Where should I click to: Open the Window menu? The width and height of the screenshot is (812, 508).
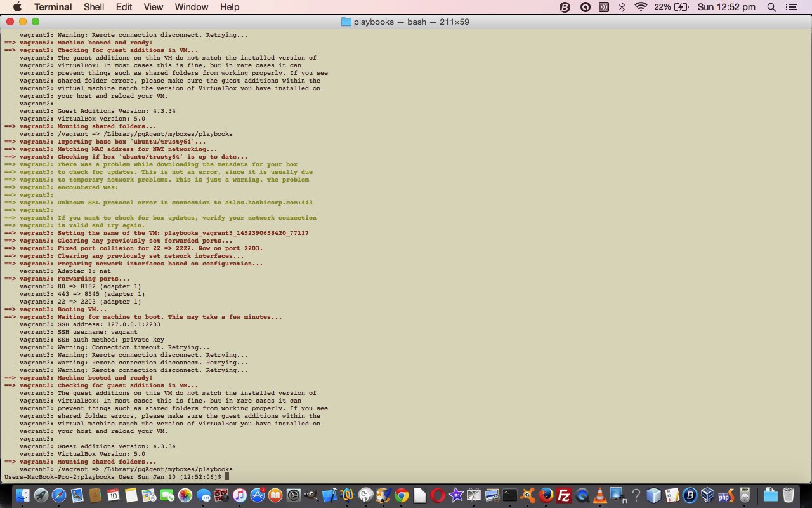192,7
